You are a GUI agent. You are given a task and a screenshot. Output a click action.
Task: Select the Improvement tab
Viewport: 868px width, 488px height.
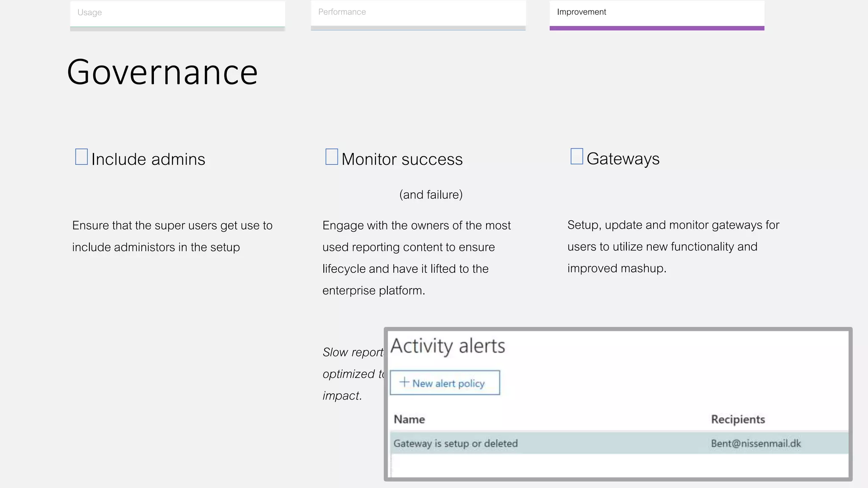pyautogui.click(x=657, y=15)
